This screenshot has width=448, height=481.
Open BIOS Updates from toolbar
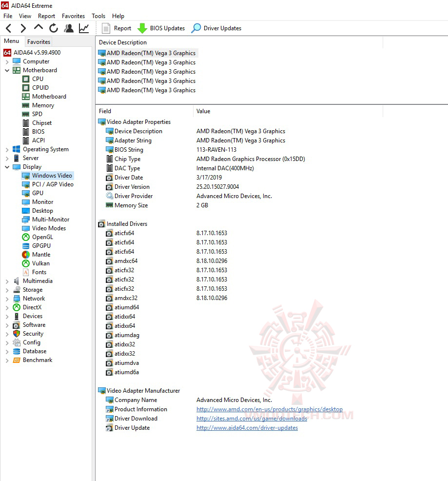161,28
